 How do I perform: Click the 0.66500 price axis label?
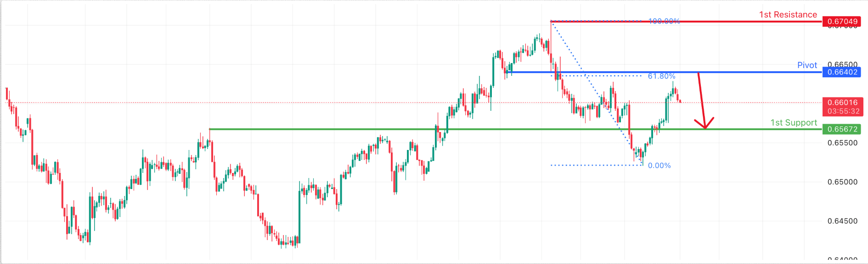pos(842,64)
